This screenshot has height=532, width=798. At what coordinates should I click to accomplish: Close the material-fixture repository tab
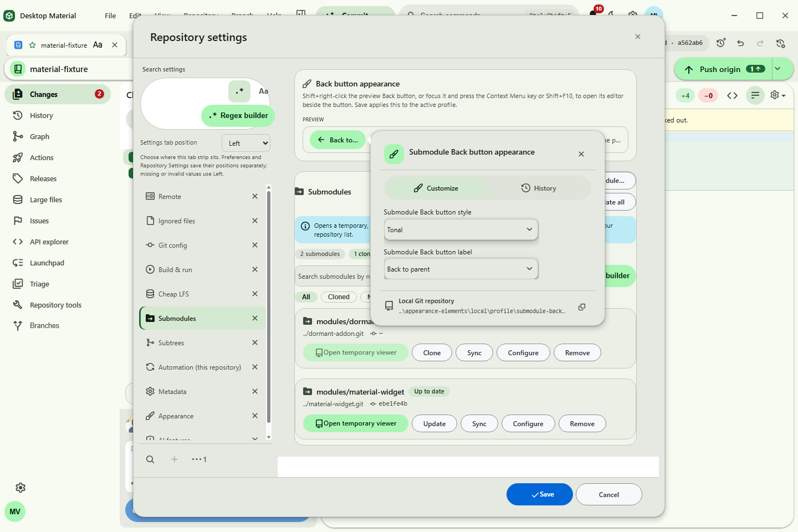pos(115,45)
